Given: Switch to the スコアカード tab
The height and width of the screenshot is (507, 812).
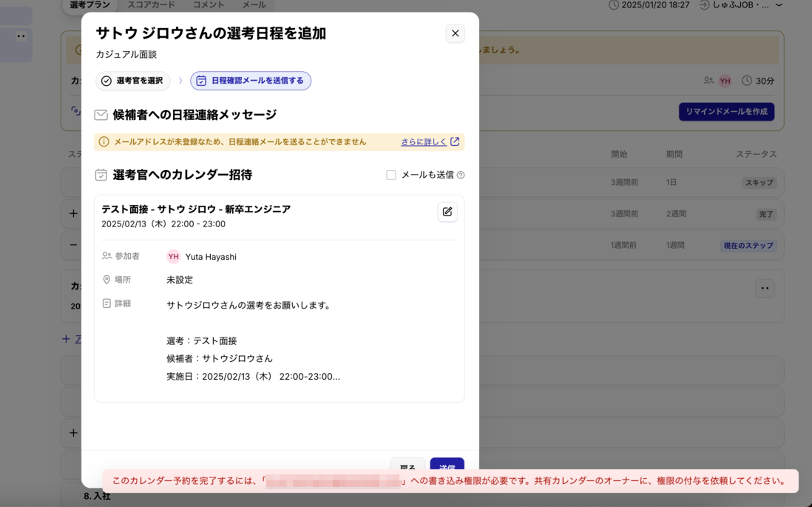Looking at the screenshot, I should point(152,4).
